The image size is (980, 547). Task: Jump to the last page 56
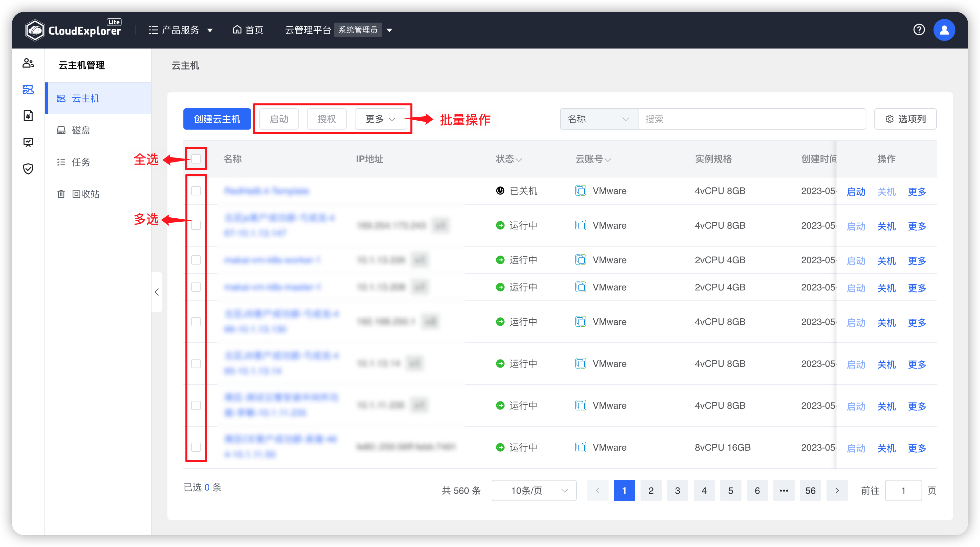click(810, 490)
